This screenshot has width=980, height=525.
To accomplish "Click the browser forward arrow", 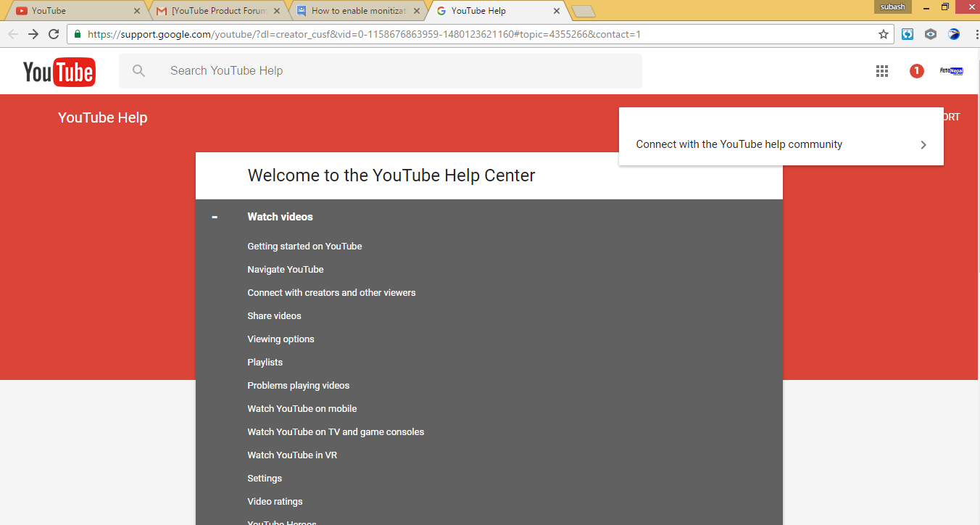I will tap(33, 34).
